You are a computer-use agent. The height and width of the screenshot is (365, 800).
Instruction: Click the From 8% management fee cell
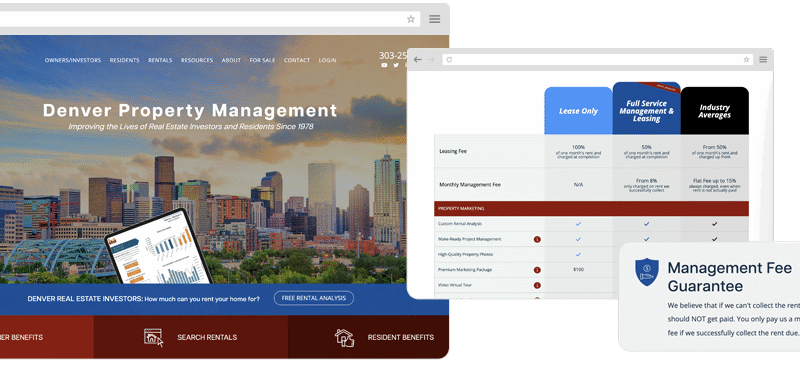pos(646,184)
